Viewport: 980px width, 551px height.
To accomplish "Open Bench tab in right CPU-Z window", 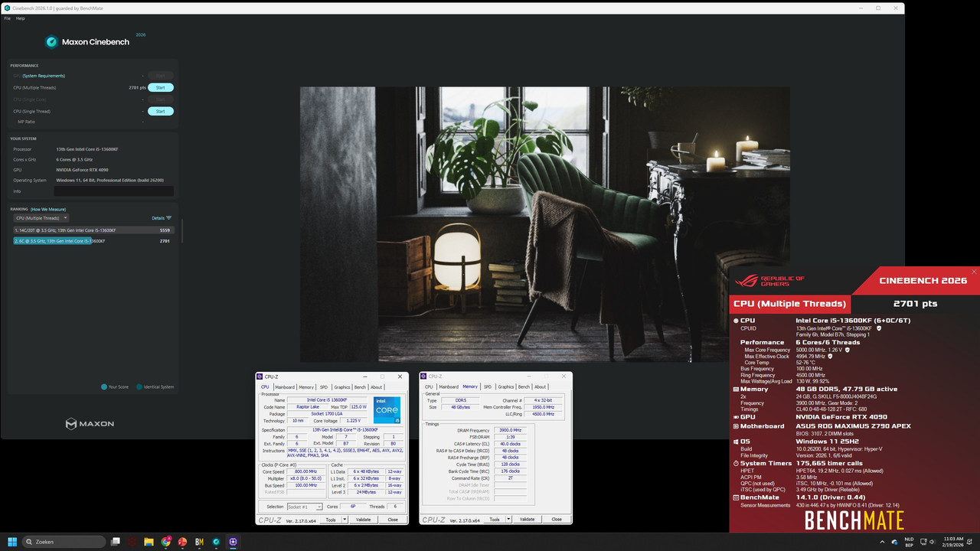I will 524,387.
